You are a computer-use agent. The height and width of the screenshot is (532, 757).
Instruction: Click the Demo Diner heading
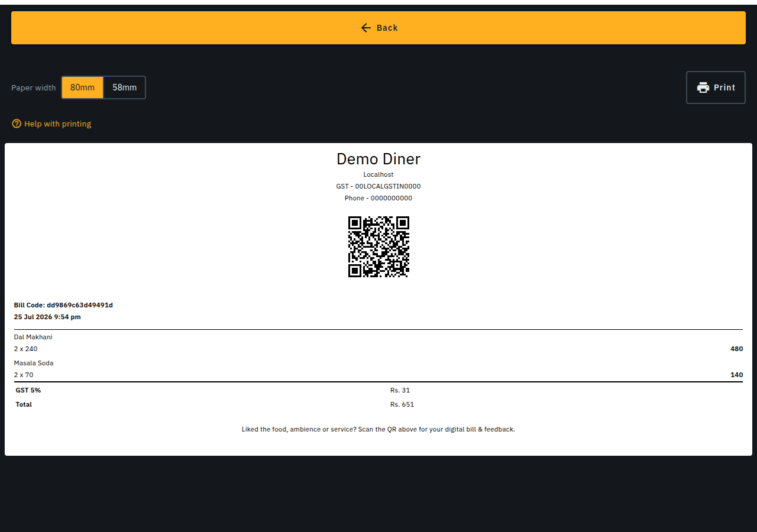coord(378,158)
